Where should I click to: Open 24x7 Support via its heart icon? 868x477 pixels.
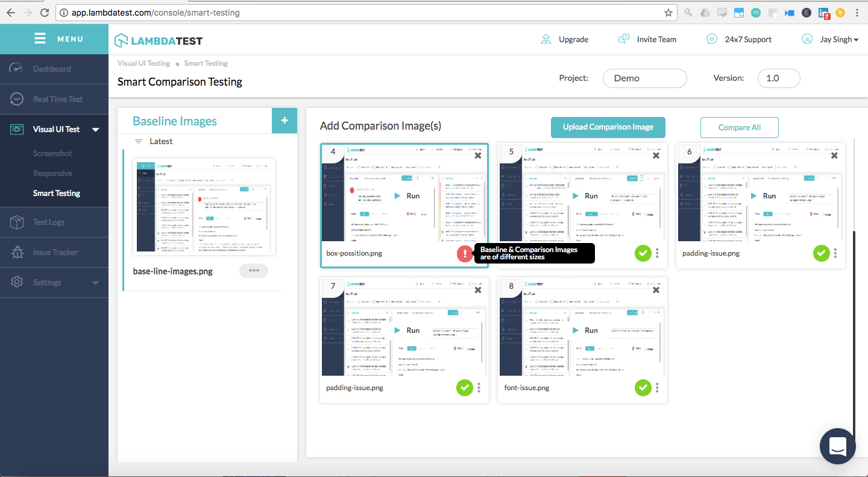coord(711,39)
